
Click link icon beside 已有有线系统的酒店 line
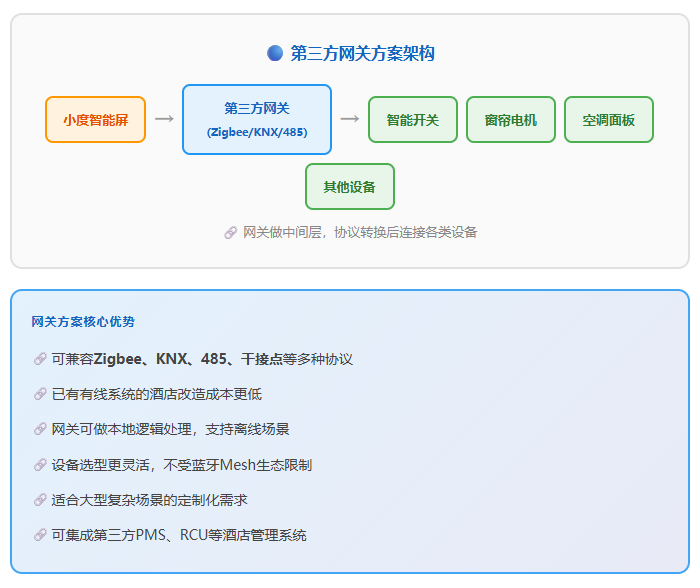[40, 394]
